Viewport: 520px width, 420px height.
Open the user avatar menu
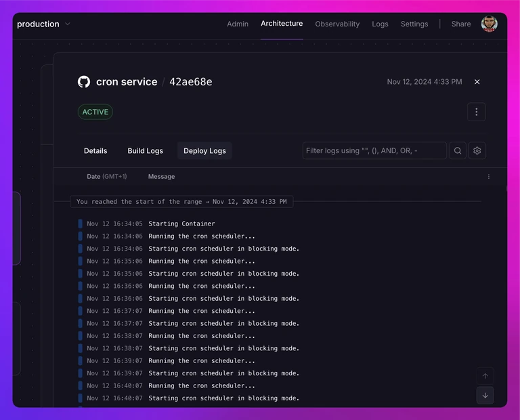(489, 24)
